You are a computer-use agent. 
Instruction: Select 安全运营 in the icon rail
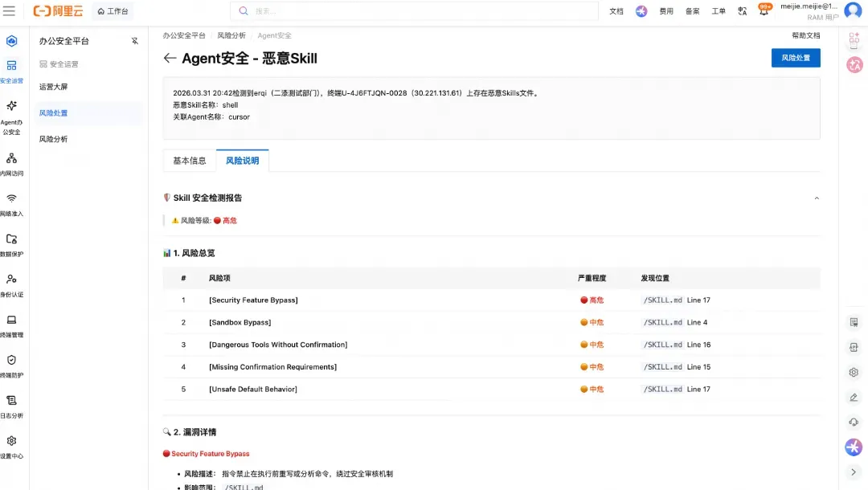tap(11, 71)
